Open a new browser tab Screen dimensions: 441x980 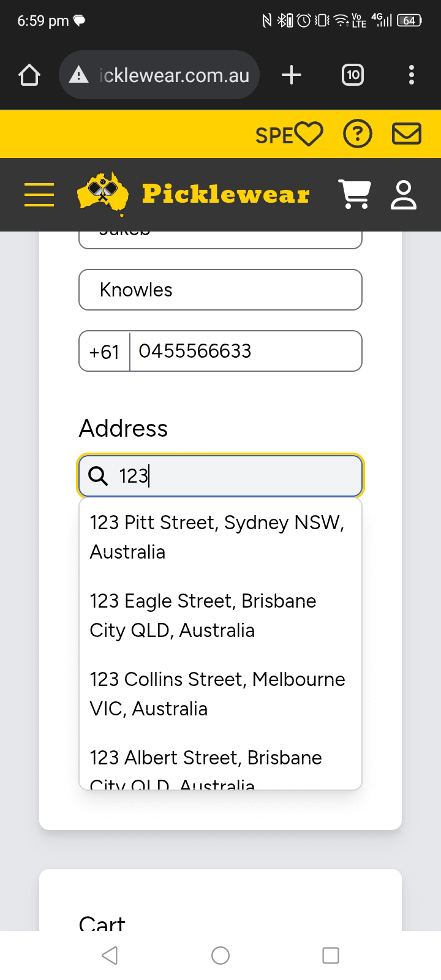[292, 75]
